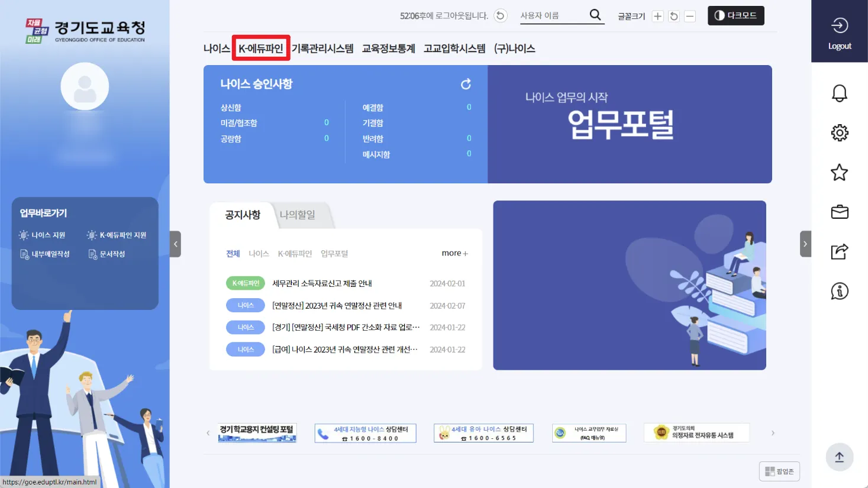The height and width of the screenshot is (488, 868).
Task: Expand notices with the more + link
Action: [455, 253]
